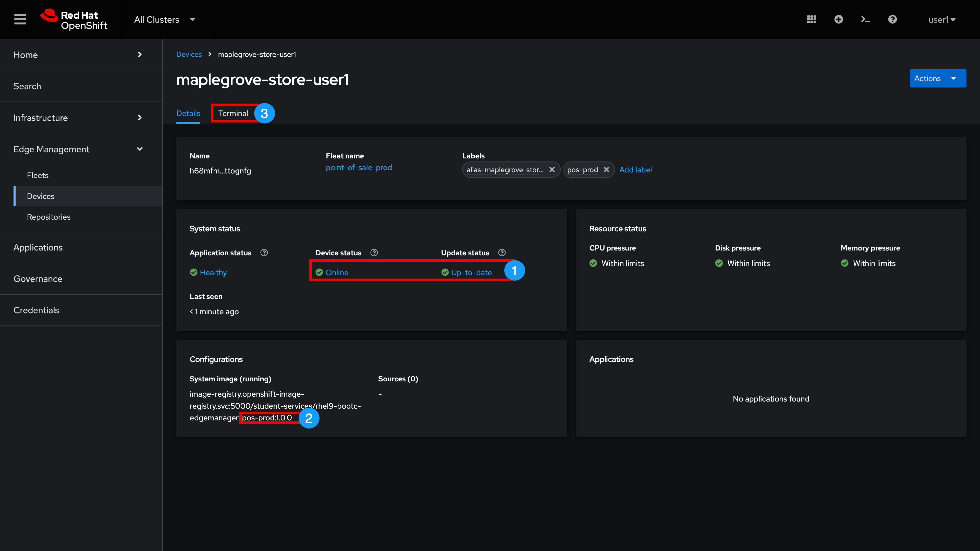Open the user1 account menu

tap(942, 20)
